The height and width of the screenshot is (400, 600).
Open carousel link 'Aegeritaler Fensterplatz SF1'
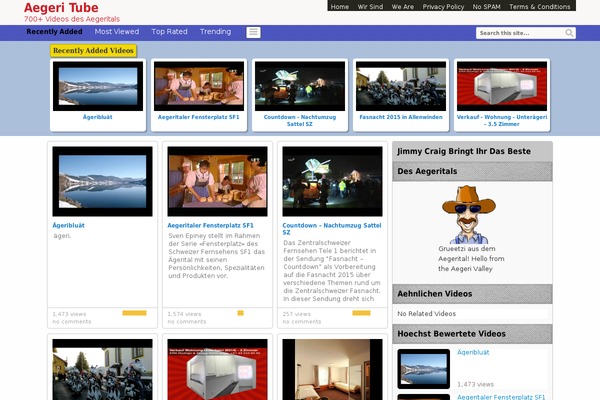tap(199, 117)
